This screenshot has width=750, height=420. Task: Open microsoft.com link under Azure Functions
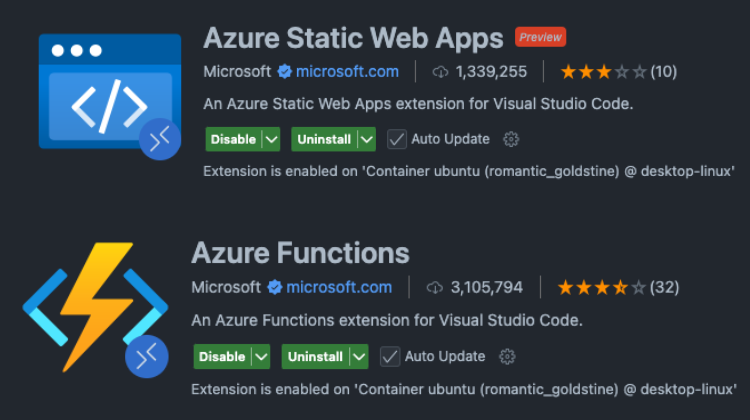coord(339,288)
